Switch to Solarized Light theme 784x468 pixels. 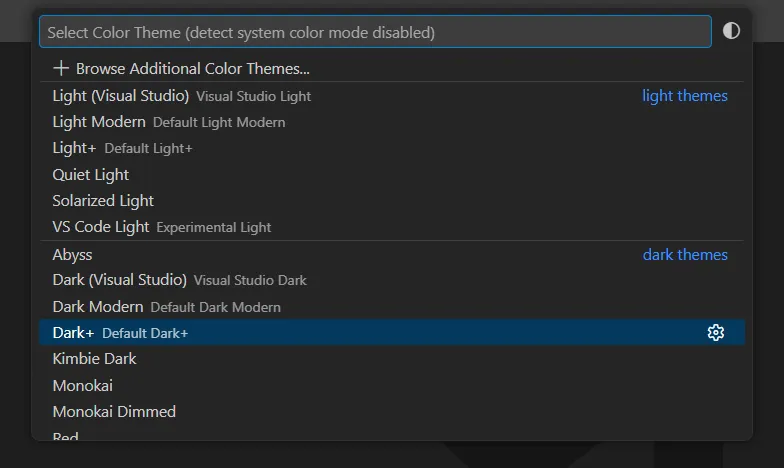103,201
